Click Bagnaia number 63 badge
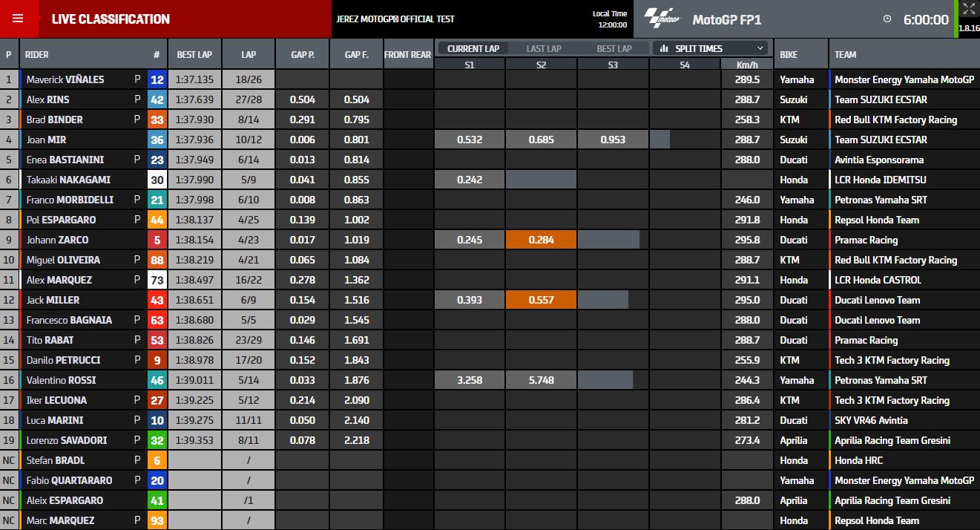Image resolution: width=980 pixels, height=530 pixels. tap(157, 320)
